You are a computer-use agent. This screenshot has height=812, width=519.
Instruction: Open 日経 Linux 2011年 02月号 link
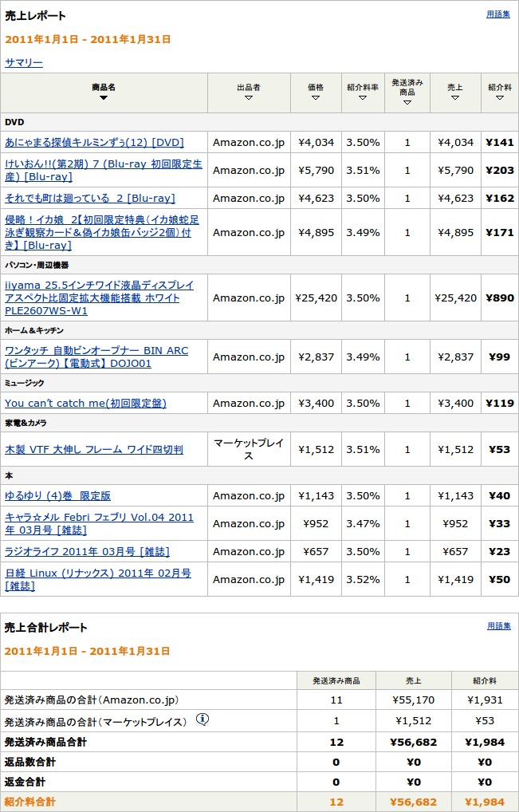[98, 579]
